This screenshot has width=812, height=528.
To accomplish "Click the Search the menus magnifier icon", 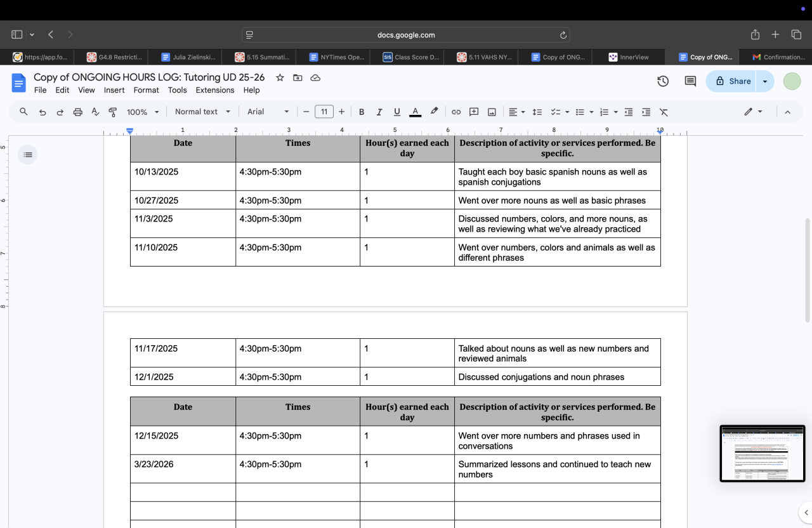I will click(x=23, y=112).
